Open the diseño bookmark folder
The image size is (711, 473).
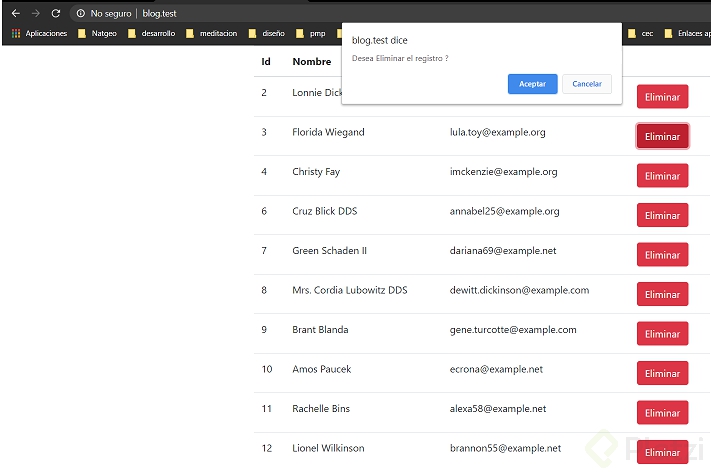[267, 33]
